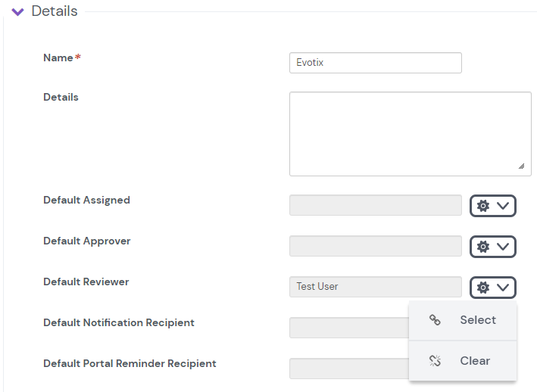Click the Default Notification Recipient field
Viewport: 537px width, 392px height.
348,328
